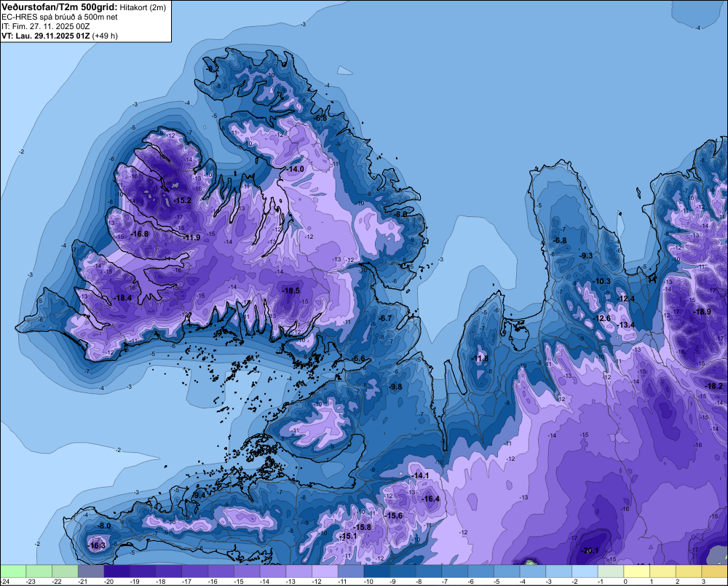Click the -9.8 temperature value on the map
The height and width of the screenshot is (586, 728).
(395, 387)
